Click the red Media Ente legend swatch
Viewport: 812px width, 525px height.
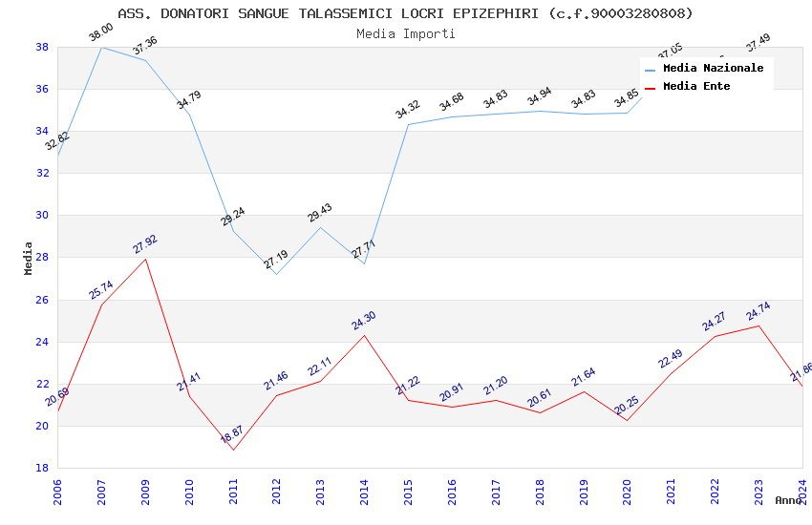click(x=651, y=88)
